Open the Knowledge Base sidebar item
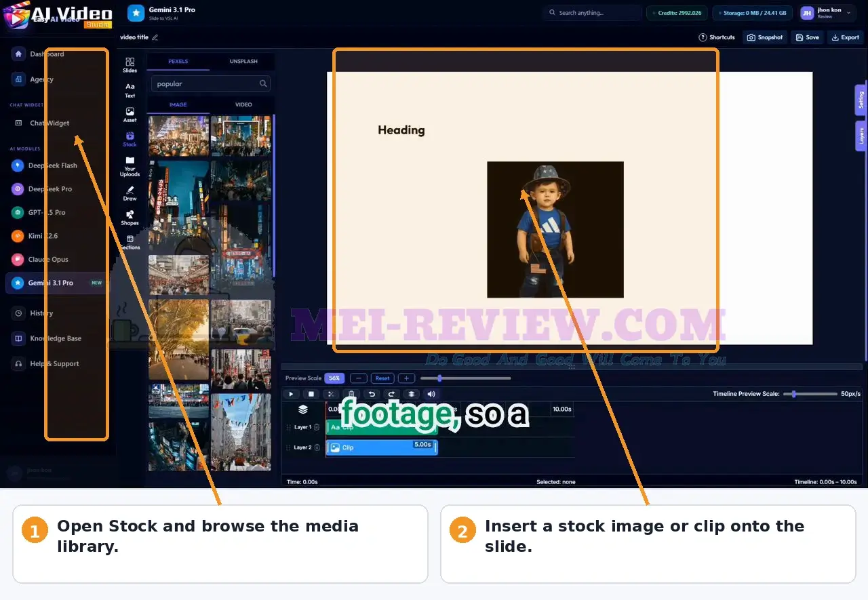The height and width of the screenshot is (600, 868). (56, 338)
